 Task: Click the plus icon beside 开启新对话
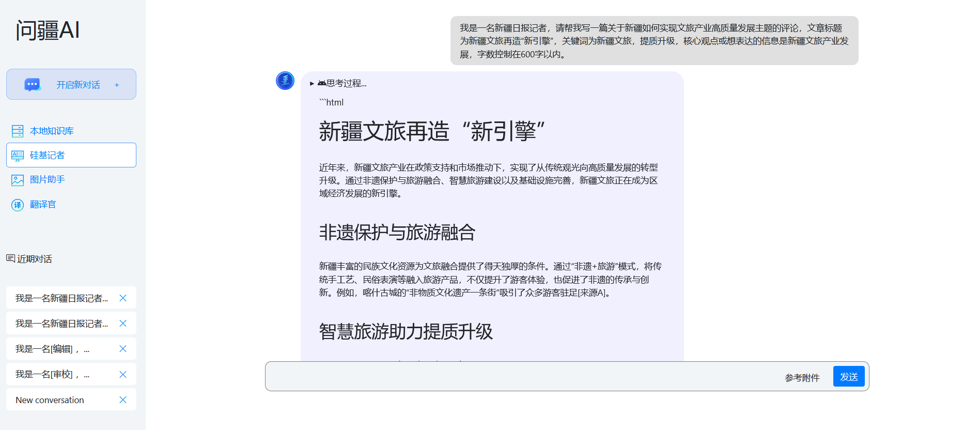point(117,85)
